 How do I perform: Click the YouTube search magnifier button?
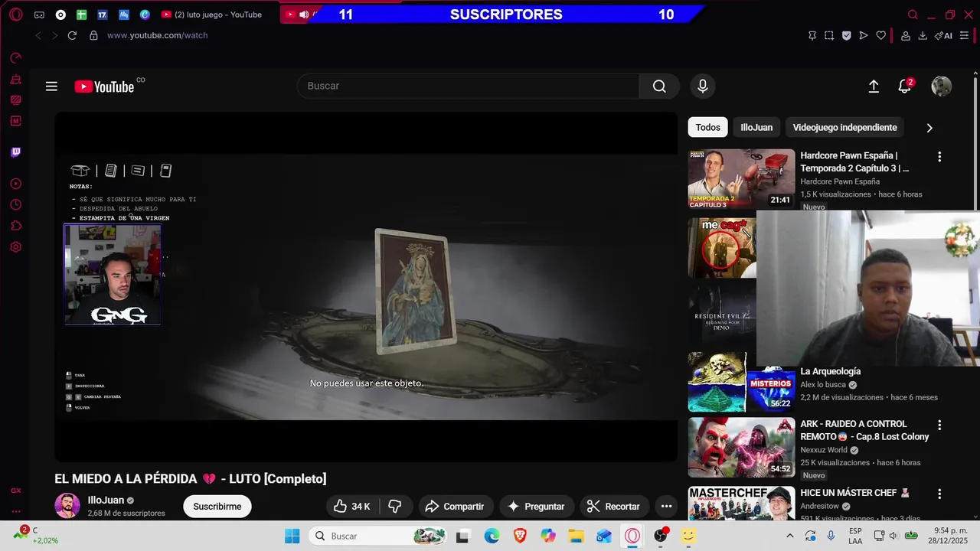(659, 86)
